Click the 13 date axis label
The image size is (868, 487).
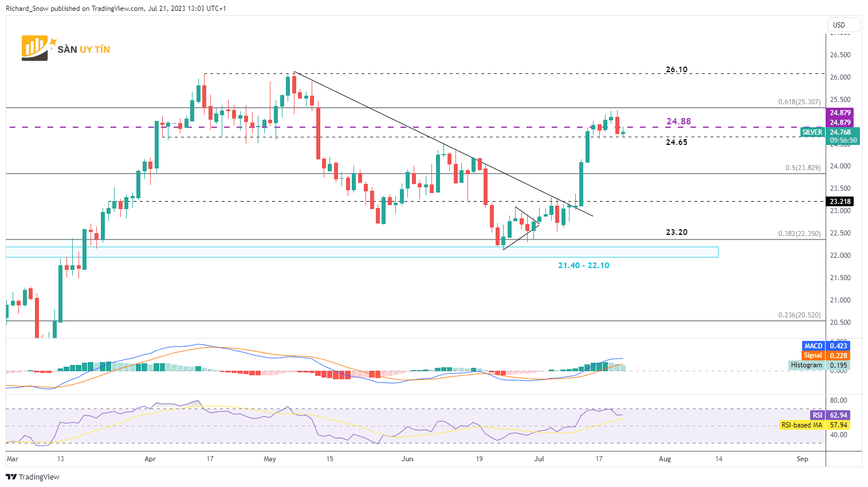60,459
